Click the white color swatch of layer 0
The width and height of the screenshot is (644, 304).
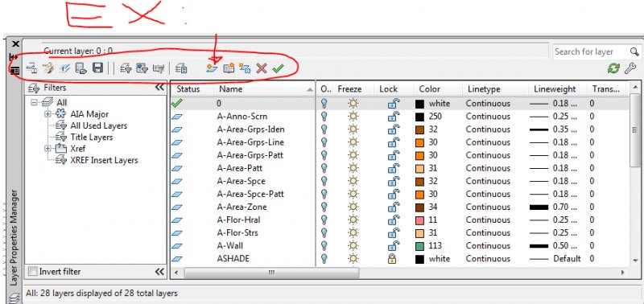point(419,104)
